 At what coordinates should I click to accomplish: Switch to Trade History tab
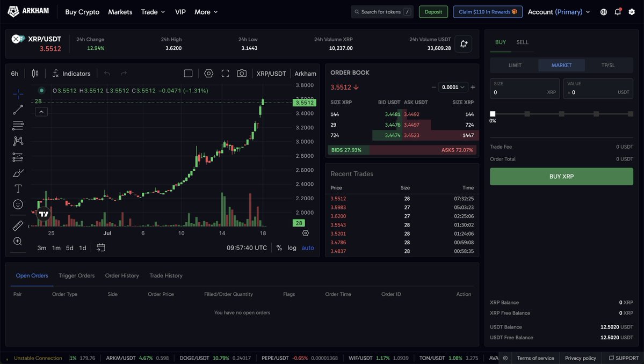tap(166, 275)
